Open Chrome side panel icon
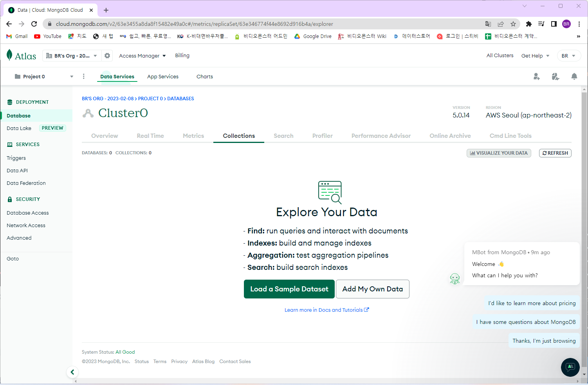588x385 pixels. pyautogui.click(x=554, y=24)
